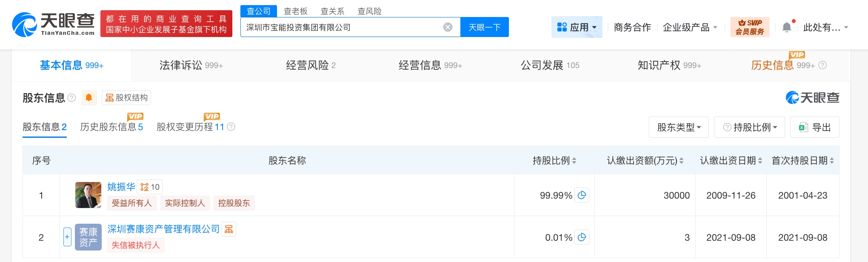Open the 股东类型 filter dropdown
868x262 pixels.
coord(678,127)
